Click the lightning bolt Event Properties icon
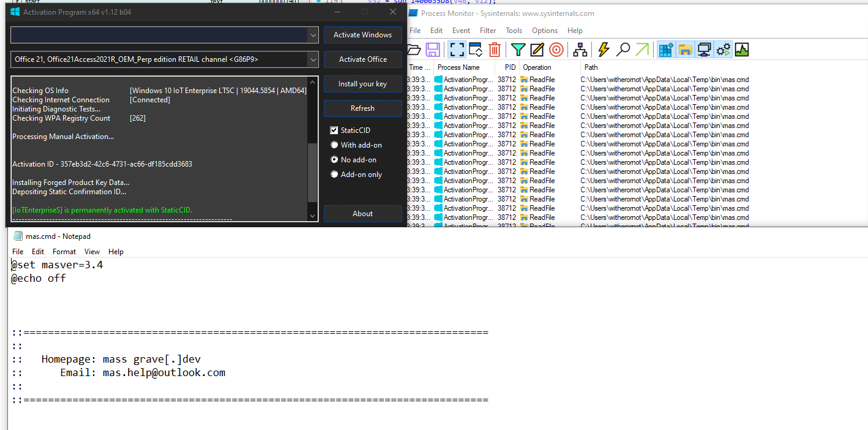868x430 pixels. 604,50
